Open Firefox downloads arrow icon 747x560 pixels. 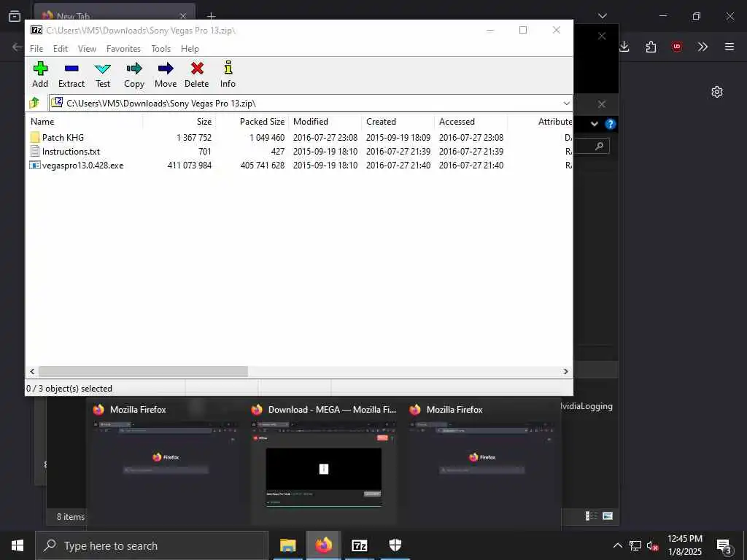point(624,46)
